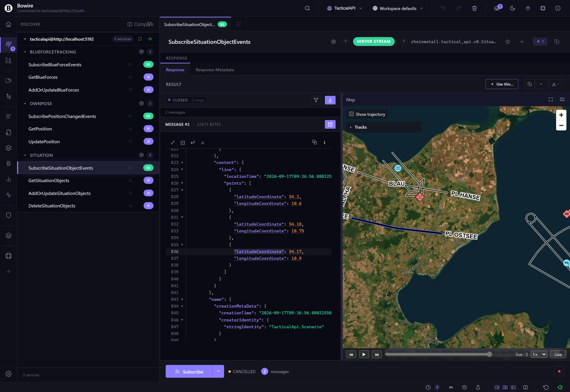Skip to end of map timeline
The height and width of the screenshot is (392, 570).
(x=377, y=354)
